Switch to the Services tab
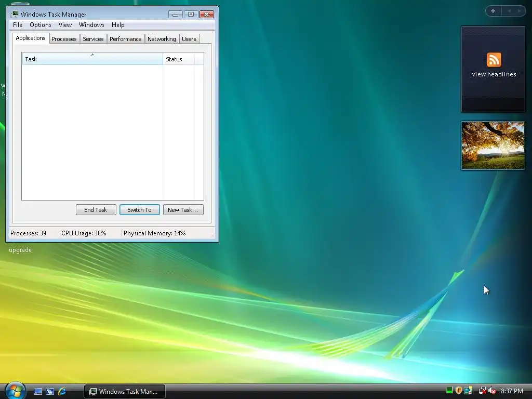The height and width of the screenshot is (399, 532). 93,39
